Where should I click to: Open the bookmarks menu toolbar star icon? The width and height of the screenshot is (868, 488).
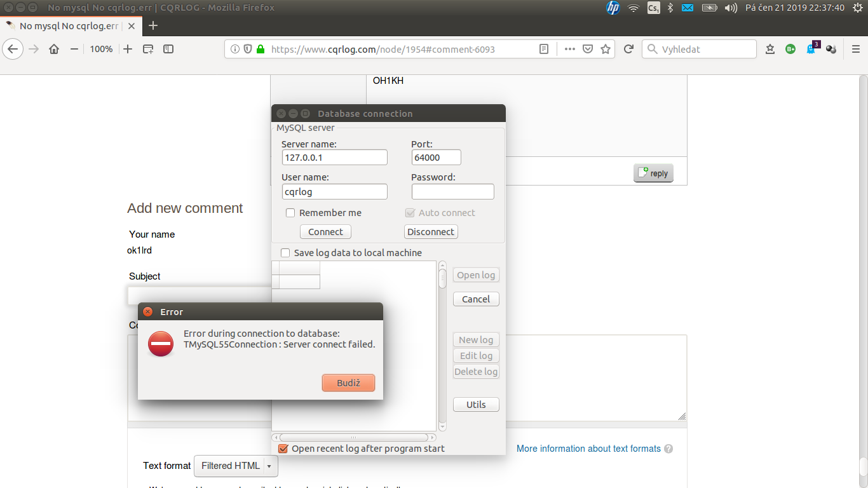pyautogui.click(x=770, y=49)
